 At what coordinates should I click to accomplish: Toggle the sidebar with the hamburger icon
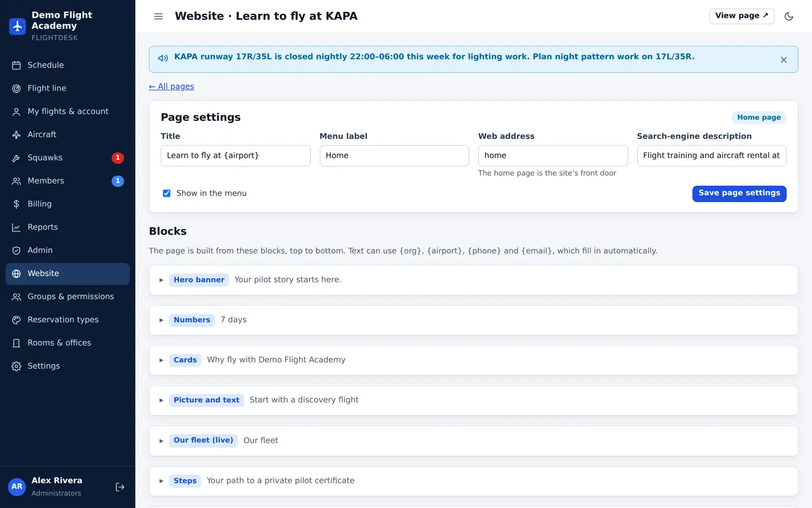(158, 16)
